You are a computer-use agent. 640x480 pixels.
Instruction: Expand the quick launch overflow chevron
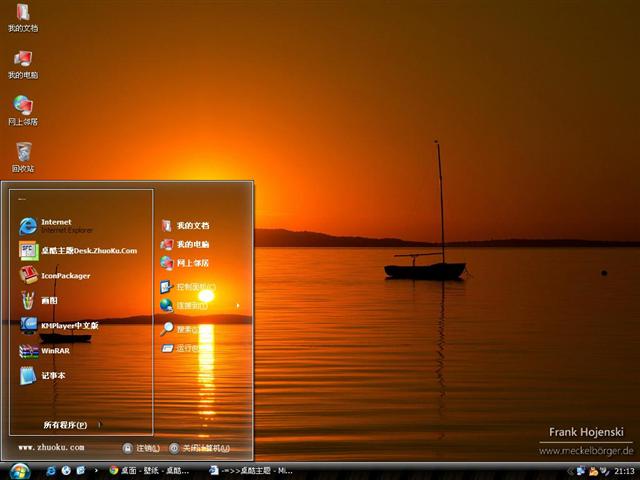tap(96, 470)
